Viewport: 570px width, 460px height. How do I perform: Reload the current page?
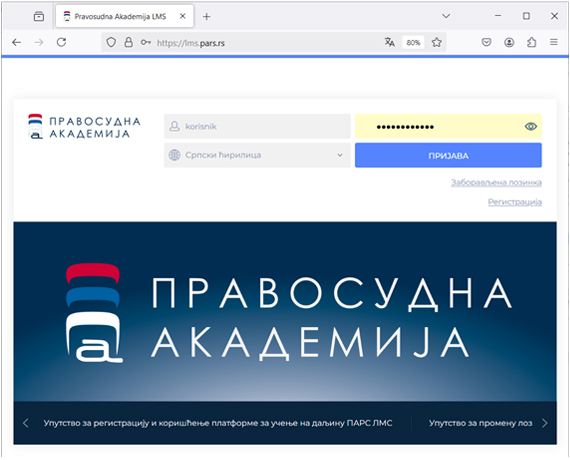pyautogui.click(x=61, y=42)
